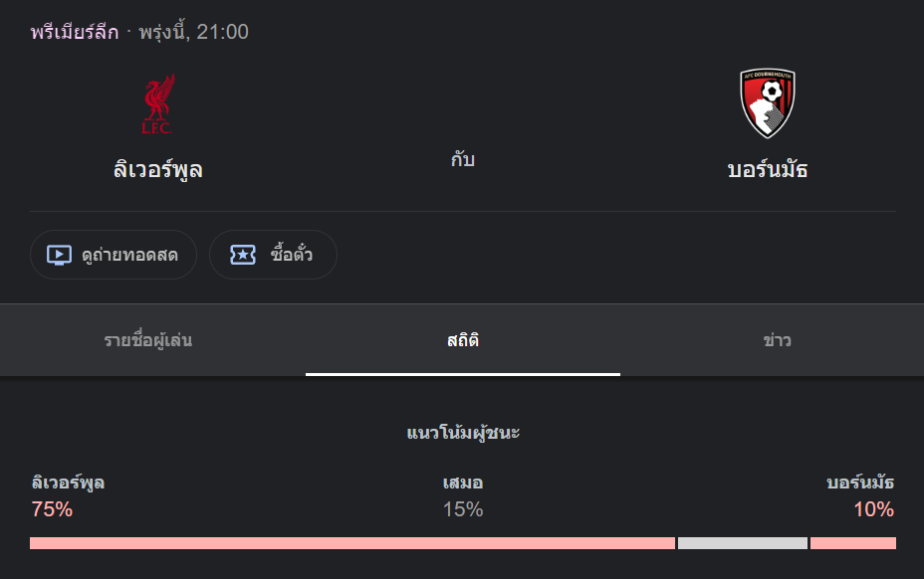Click the live broadcast TV icon
Image resolution: width=924 pixels, height=579 pixels.
coord(59,255)
